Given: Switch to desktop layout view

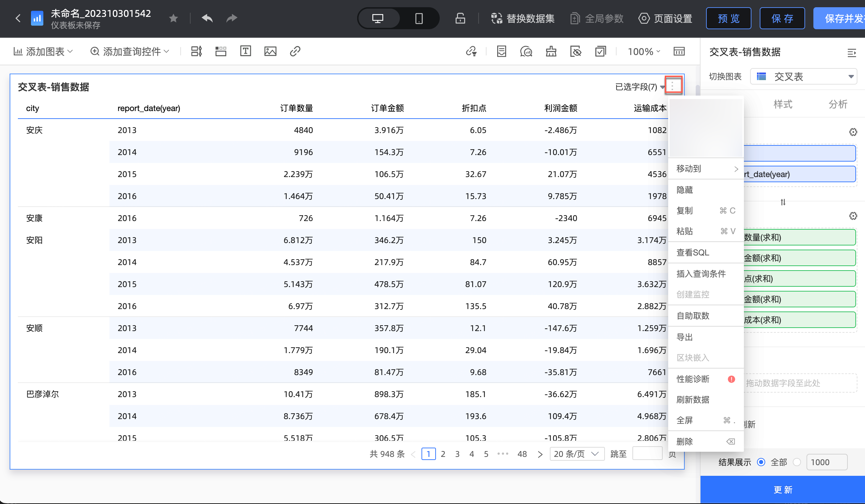Looking at the screenshot, I should (x=378, y=18).
